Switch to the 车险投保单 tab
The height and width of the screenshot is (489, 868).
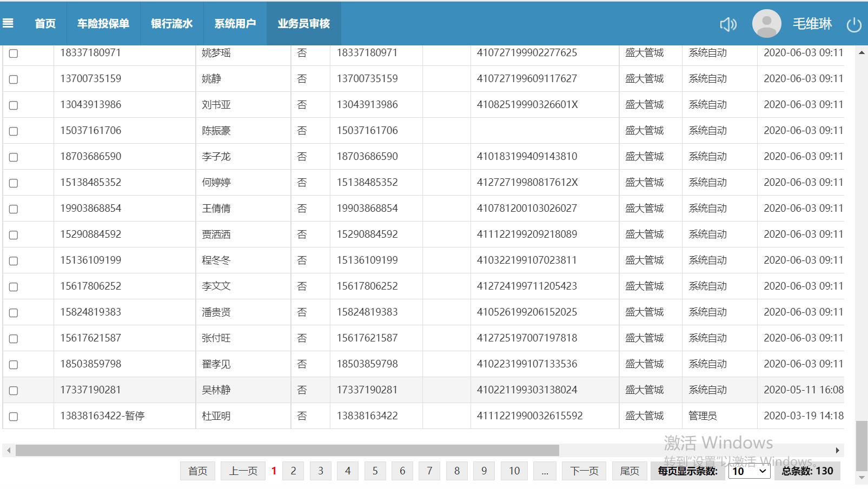(x=103, y=24)
